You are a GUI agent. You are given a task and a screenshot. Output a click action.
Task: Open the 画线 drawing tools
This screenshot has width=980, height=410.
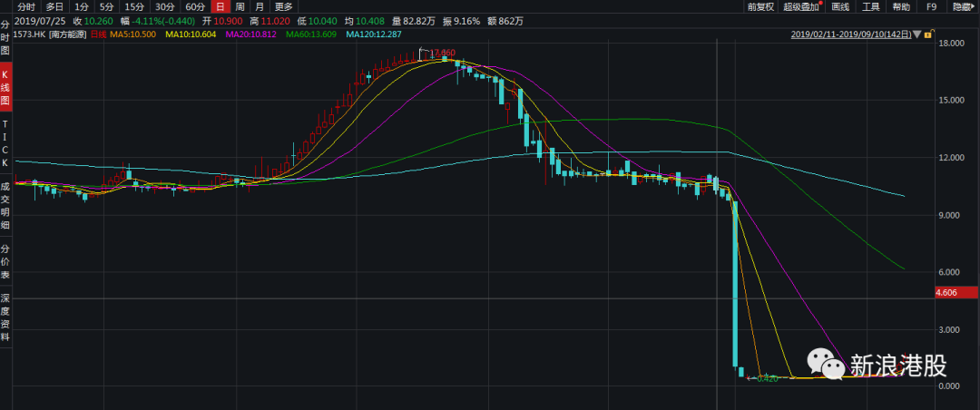pos(840,7)
